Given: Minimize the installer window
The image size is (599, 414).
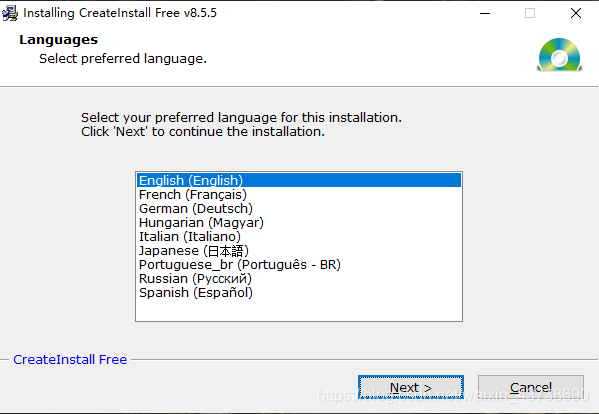Looking at the screenshot, I should (485, 13).
